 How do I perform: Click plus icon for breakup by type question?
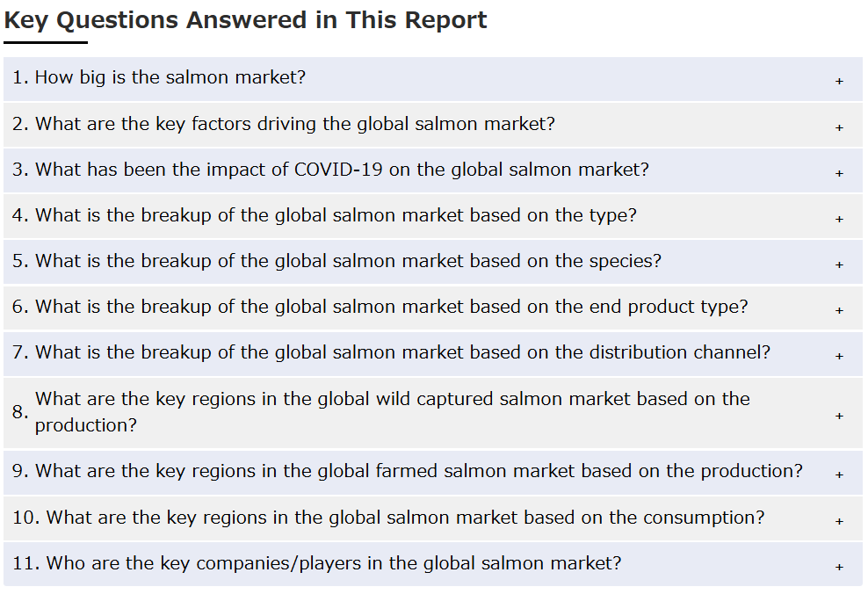(x=839, y=220)
